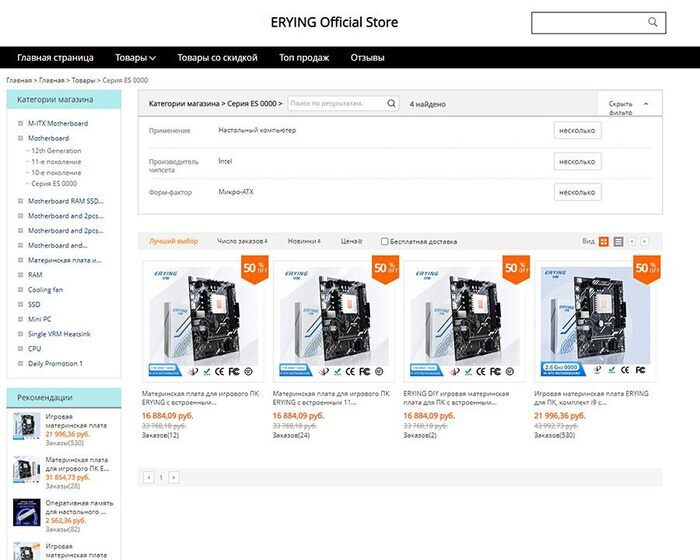Switch to list view icon
Viewport: 700px width, 560px height.
pos(618,242)
